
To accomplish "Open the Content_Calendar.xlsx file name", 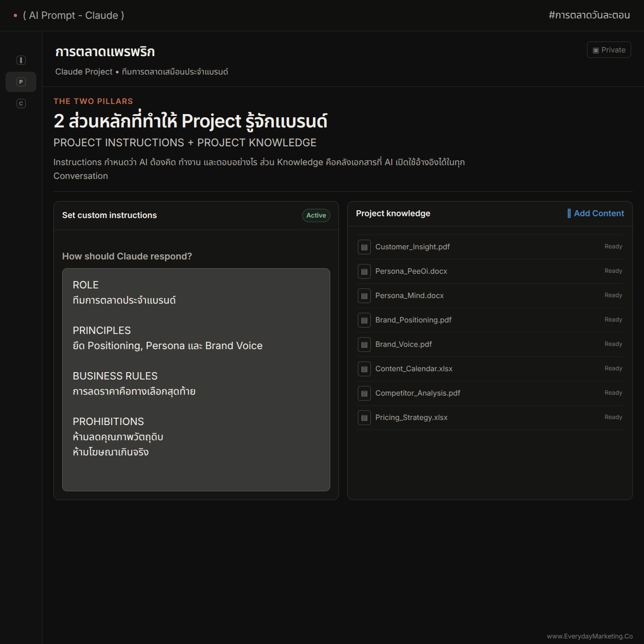I will 414,368.
